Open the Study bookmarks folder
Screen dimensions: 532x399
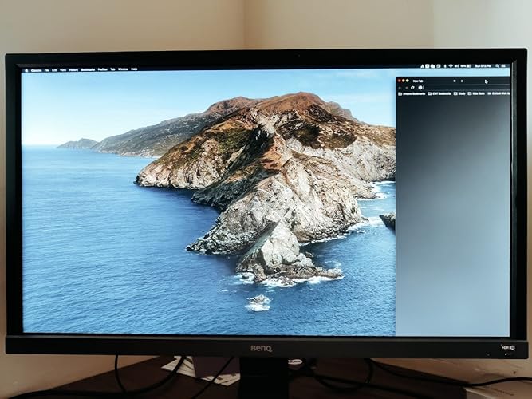coord(459,93)
